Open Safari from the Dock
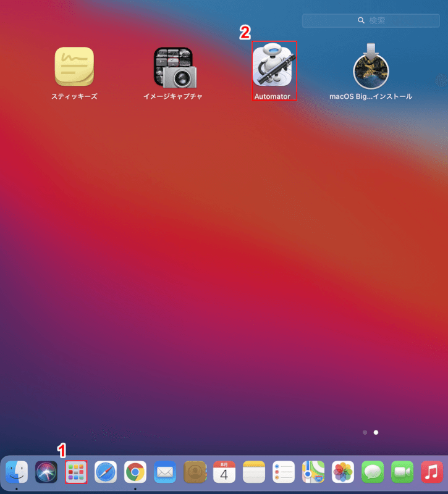Image resolution: width=448 pixels, height=494 pixels. pos(106,472)
